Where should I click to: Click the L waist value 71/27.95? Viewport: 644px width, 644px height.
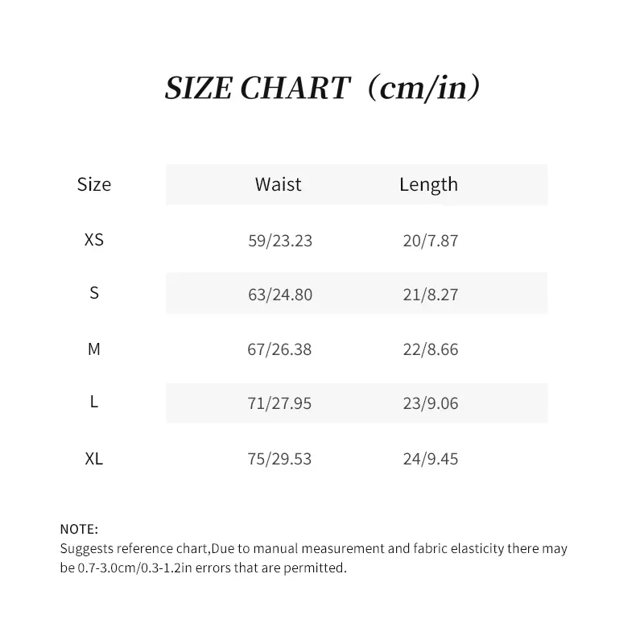(x=280, y=403)
